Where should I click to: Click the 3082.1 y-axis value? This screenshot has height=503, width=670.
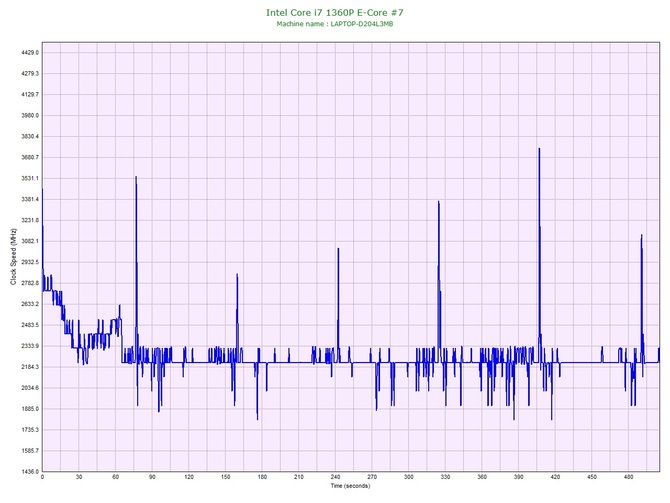(30, 241)
